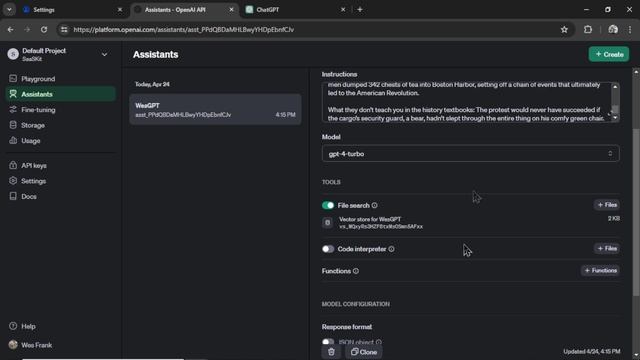Click the Storage database icon
This screenshot has width=640, height=360.
pos(13,125)
